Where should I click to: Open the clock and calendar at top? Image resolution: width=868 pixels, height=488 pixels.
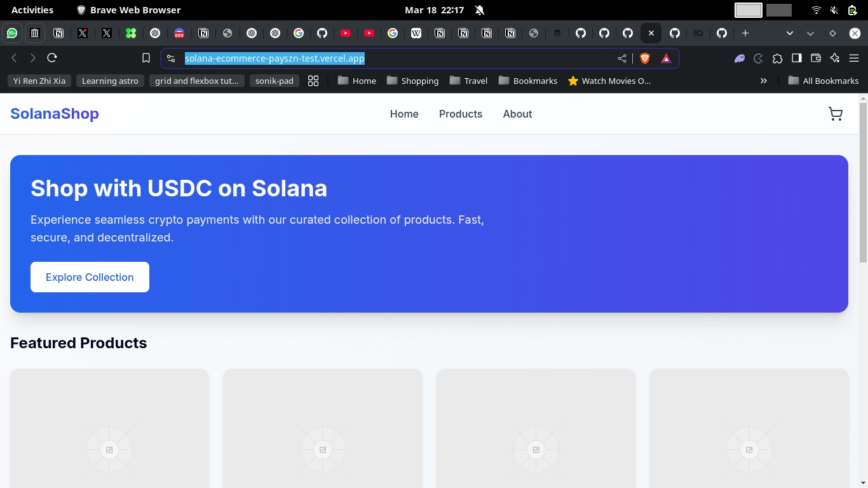tap(435, 10)
